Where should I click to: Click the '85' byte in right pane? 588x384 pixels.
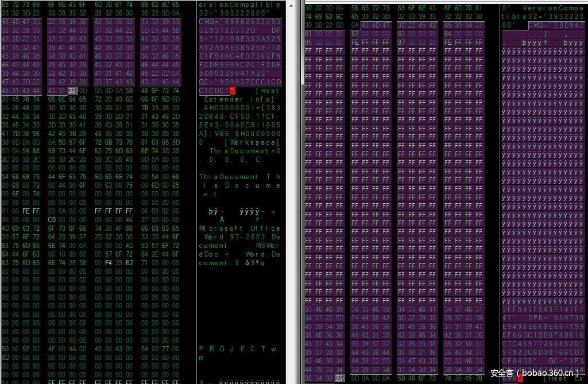click(308, 42)
